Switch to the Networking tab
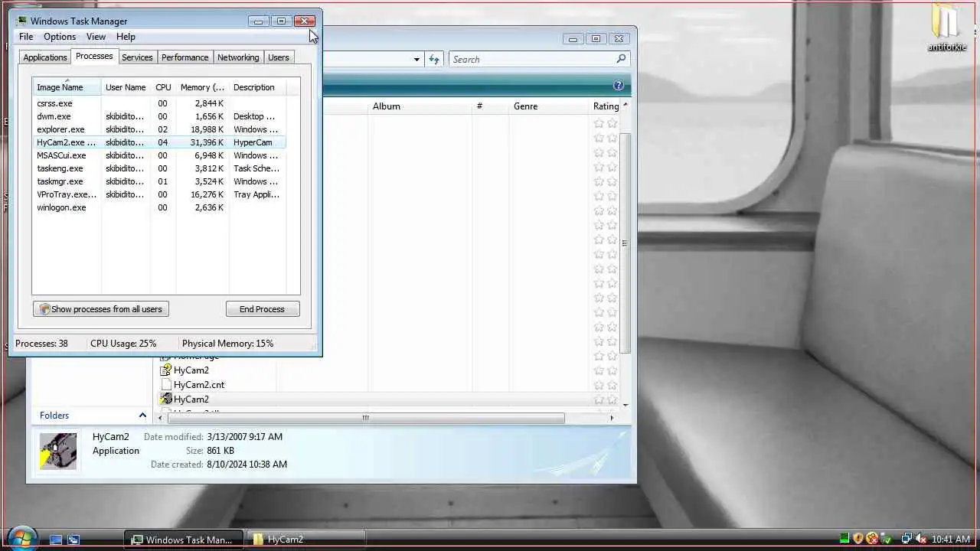The width and height of the screenshot is (980, 551). [238, 57]
